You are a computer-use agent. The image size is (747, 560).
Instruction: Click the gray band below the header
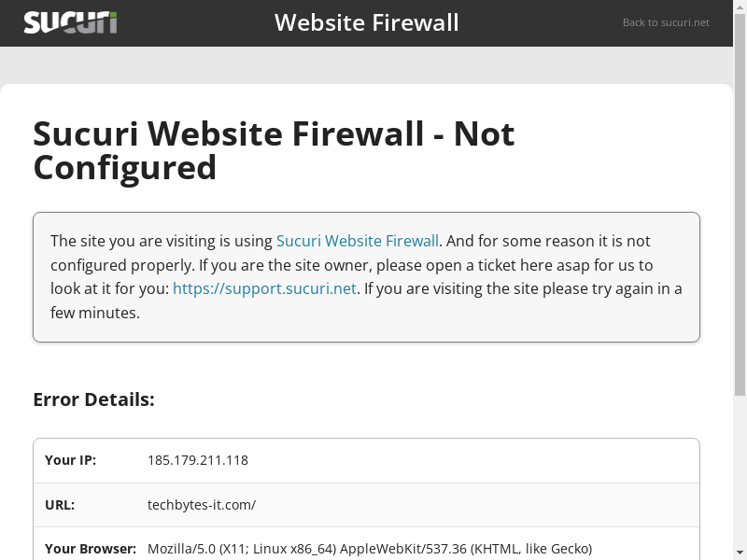point(366,65)
